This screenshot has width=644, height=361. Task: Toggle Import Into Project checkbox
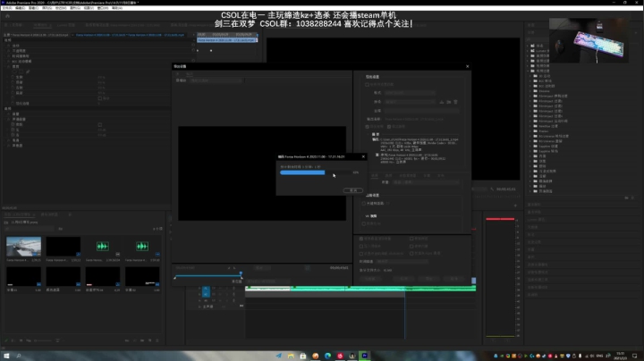tap(361, 246)
